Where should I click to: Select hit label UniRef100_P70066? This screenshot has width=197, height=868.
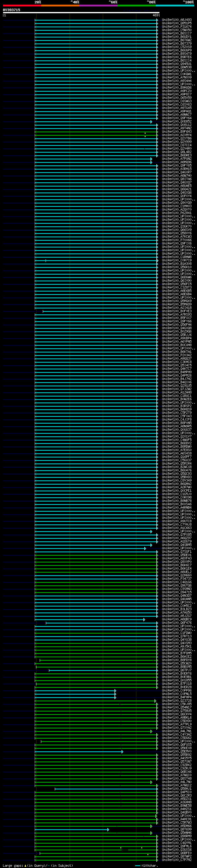pyautogui.click(x=177, y=240)
